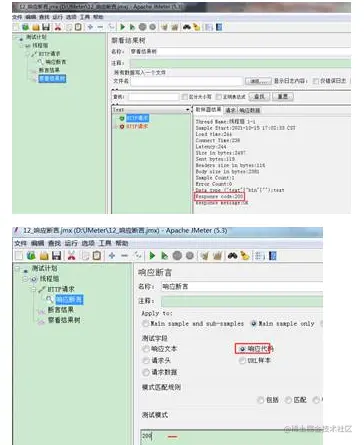Select the 请求数据 radio button

pos(160,372)
